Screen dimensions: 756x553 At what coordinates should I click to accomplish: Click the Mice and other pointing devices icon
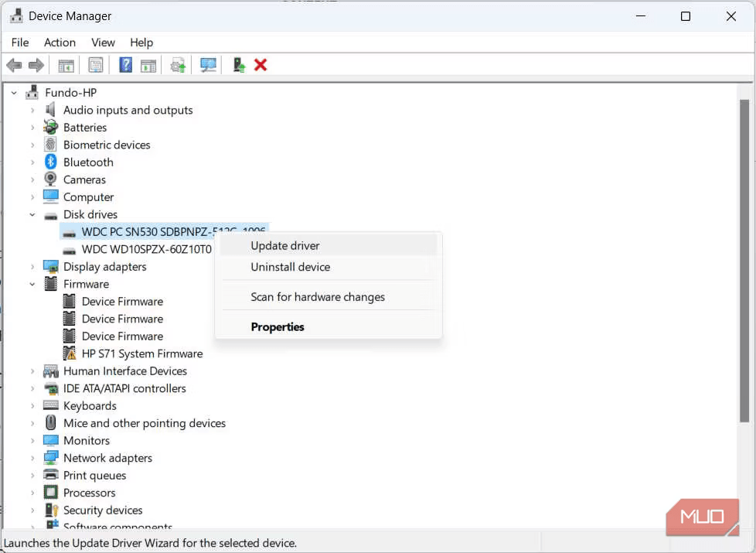coord(50,423)
